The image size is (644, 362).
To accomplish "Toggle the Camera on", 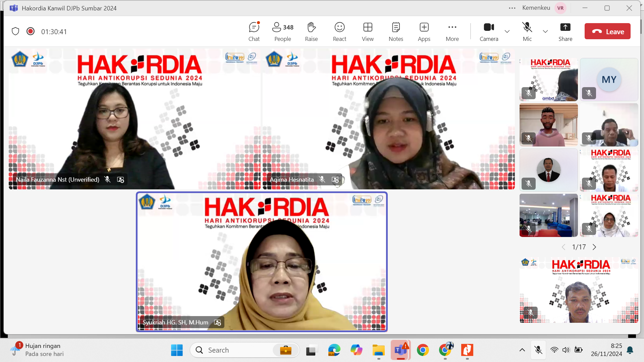I will point(489,32).
